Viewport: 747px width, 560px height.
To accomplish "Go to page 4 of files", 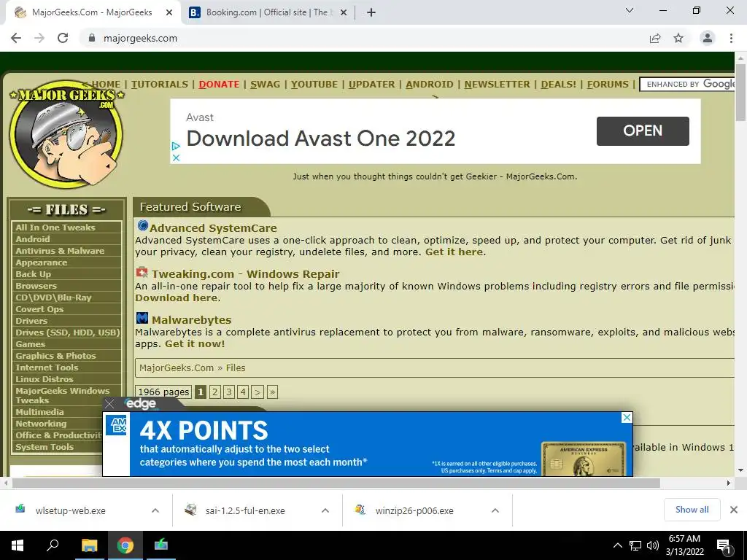I will click(243, 392).
